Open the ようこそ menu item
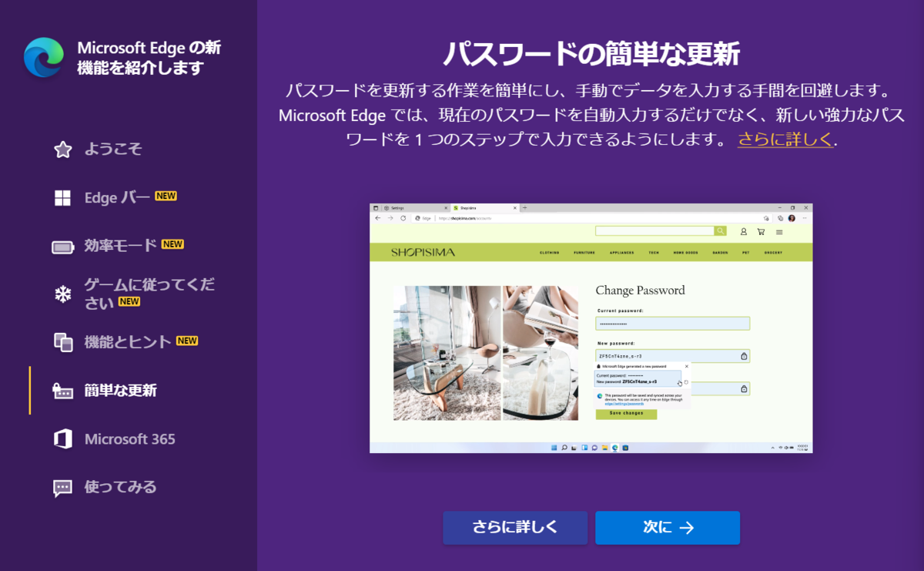 (113, 149)
